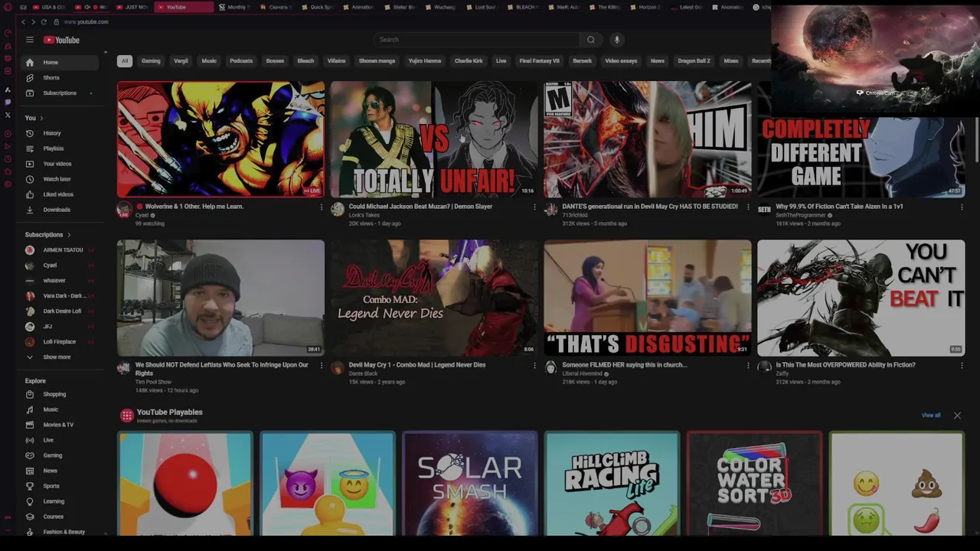Play the Solar Smash playable game
This screenshot has height=551, width=980.
[x=470, y=484]
